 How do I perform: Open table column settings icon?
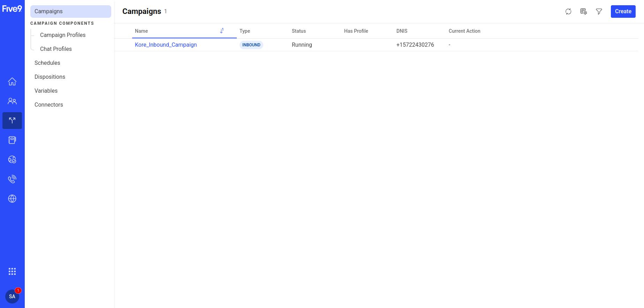coord(584,11)
